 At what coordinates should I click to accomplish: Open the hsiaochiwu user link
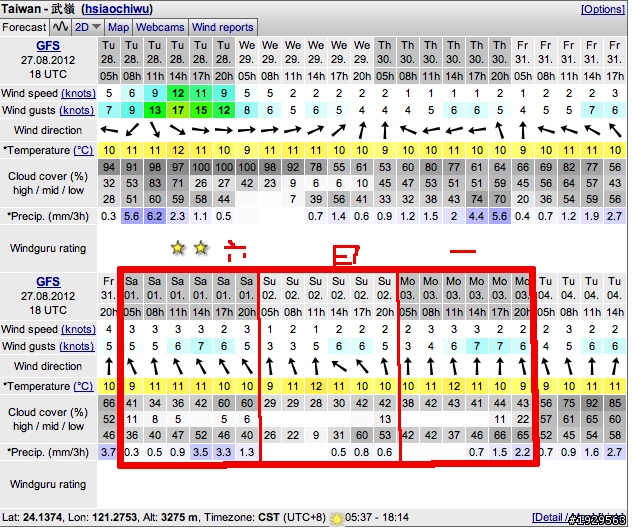pos(117,9)
